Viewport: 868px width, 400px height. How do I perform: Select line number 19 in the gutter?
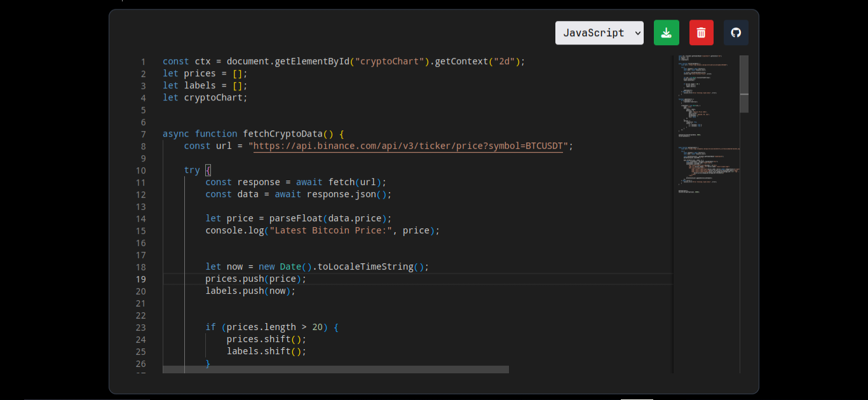tap(140, 279)
